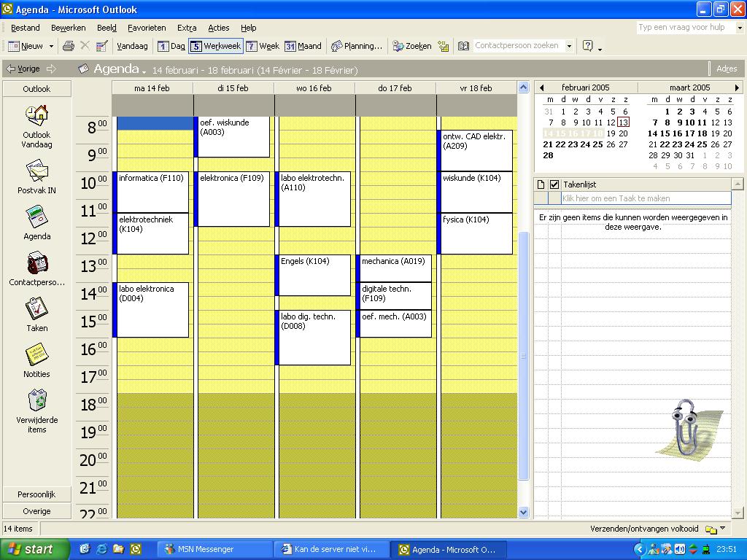This screenshot has width=747, height=560.
Task: Switch to Maand view
Action: (x=303, y=46)
